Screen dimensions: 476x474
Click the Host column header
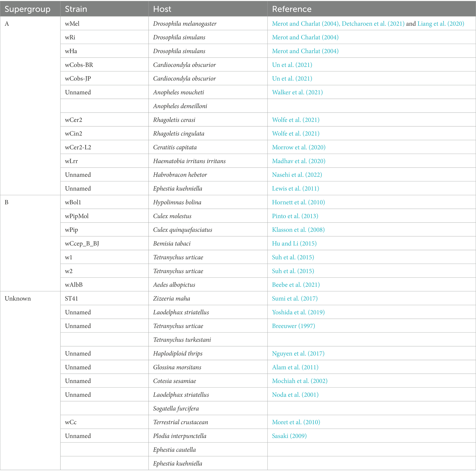[x=208, y=9]
